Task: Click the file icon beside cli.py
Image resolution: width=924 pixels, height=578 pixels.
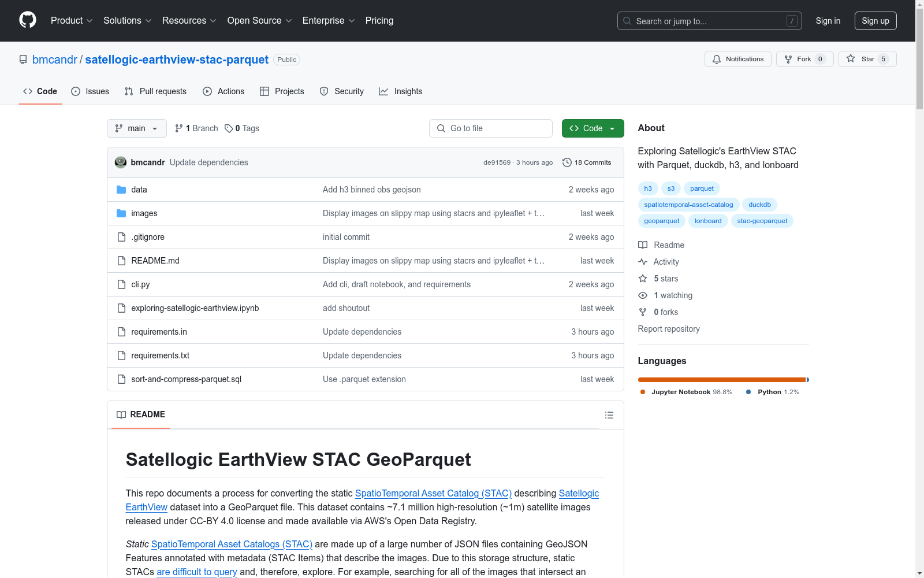Action: click(x=121, y=284)
